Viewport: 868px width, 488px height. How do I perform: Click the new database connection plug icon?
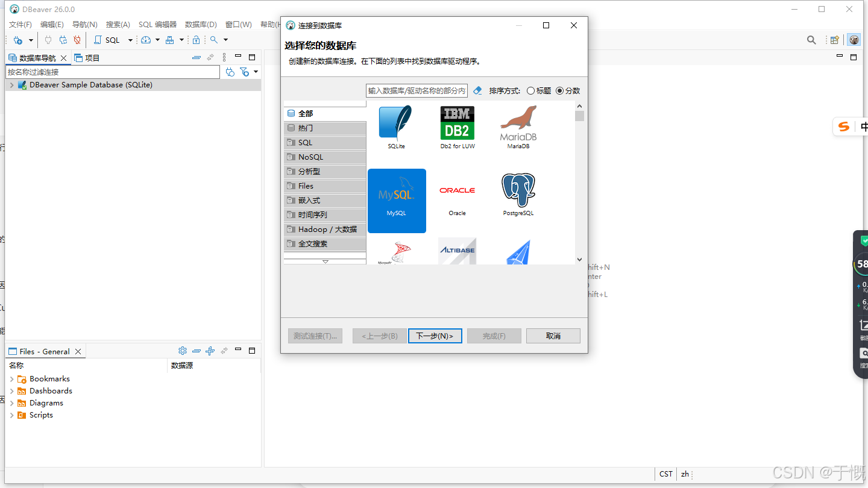pyautogui.click(x=17, y=40)
